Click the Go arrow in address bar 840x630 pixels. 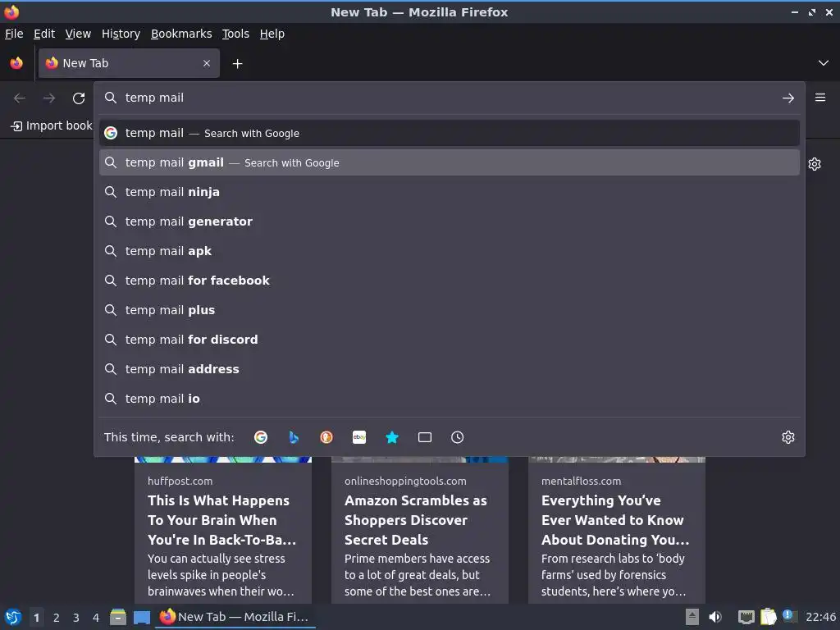point(788,98)
